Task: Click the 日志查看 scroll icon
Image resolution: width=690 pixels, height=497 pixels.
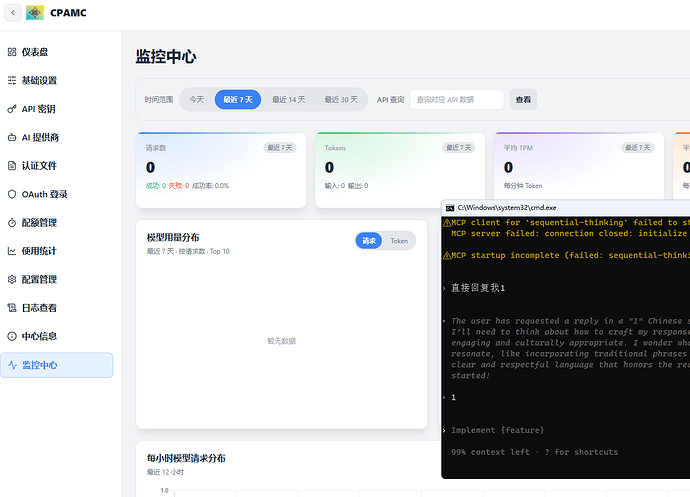Action: click(12, 308)
